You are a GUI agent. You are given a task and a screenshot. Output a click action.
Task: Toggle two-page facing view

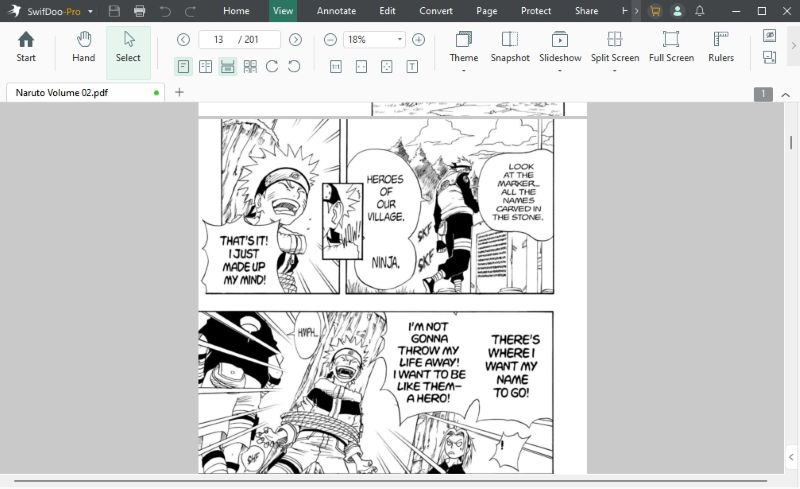point(205,66)
